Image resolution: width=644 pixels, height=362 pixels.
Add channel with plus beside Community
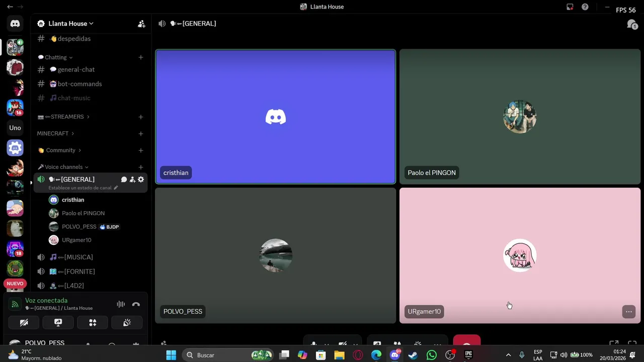(x=141, y=150)
